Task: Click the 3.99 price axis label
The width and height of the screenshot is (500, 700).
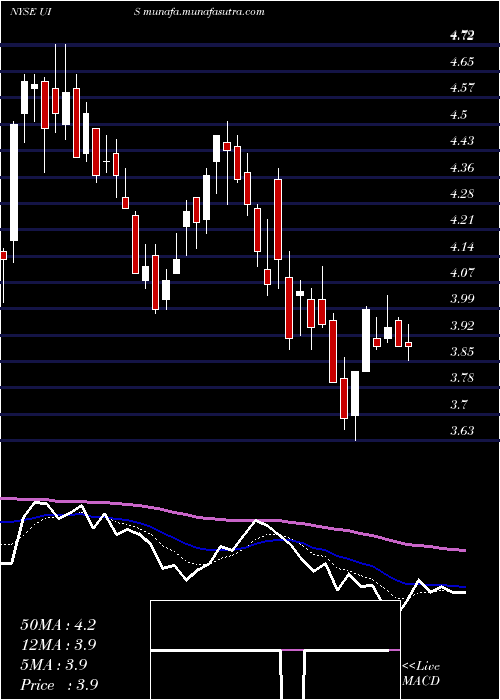Action: coord(462,299)
